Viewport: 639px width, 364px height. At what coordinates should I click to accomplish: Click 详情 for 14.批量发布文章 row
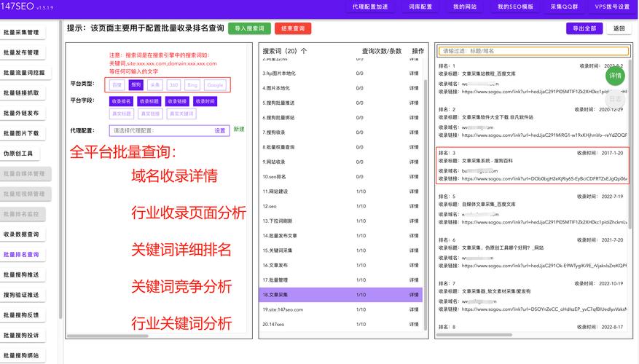[x=414, y=236]
